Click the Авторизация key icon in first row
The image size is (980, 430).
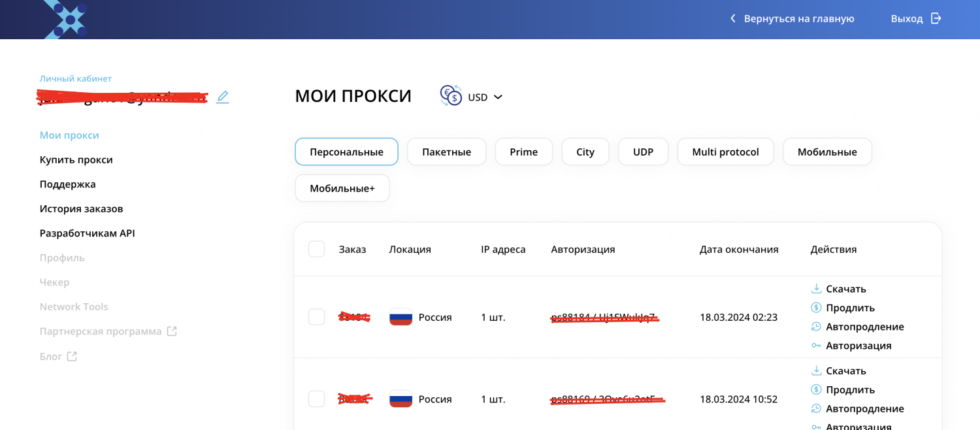pos(816,346)
